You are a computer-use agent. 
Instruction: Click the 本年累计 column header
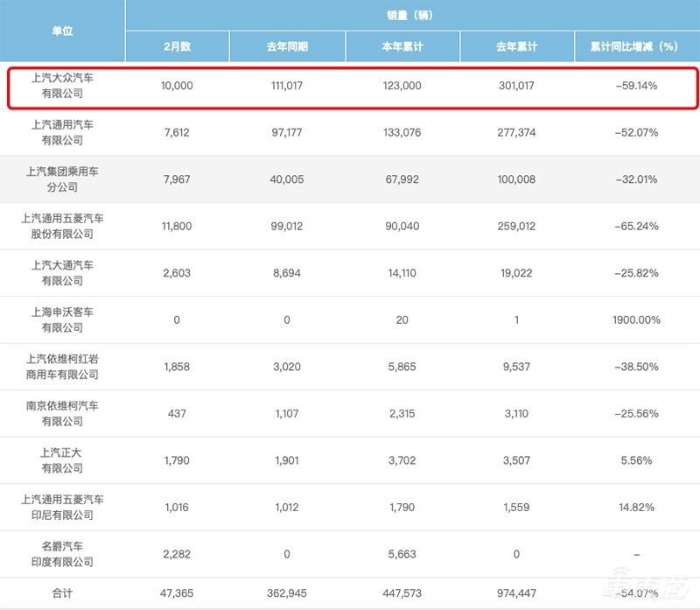(x=402, y=43)
